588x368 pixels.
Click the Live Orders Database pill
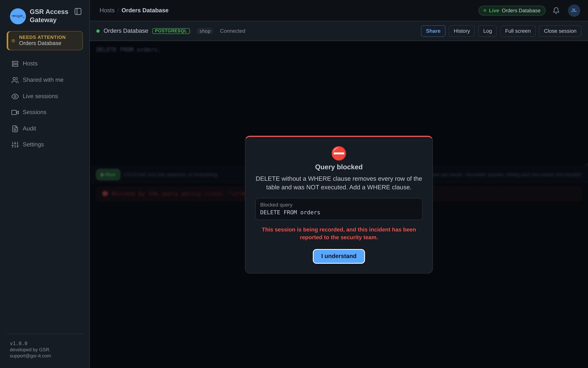click(x=512, y=11)
